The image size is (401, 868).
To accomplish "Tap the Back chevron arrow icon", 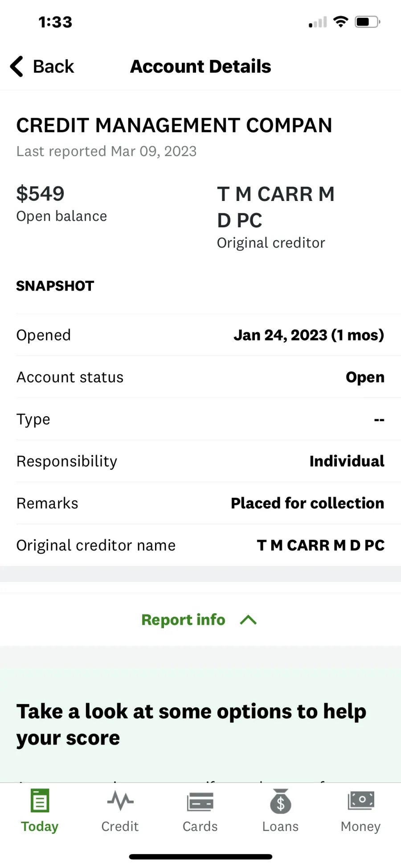I will coord(16,66).
